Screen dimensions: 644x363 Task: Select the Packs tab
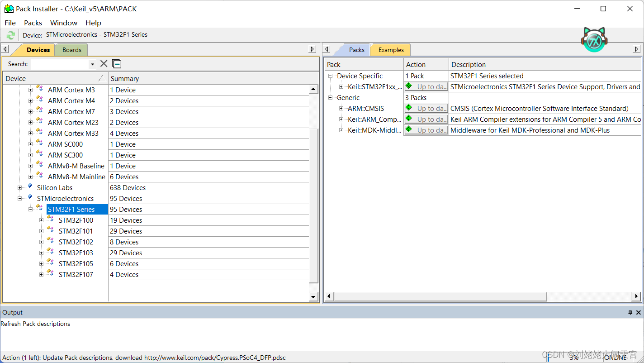(356, 50)
